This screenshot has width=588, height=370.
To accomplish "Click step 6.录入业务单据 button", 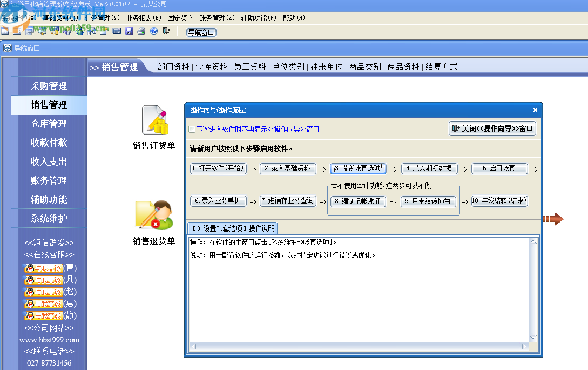I will coord(219,201).
